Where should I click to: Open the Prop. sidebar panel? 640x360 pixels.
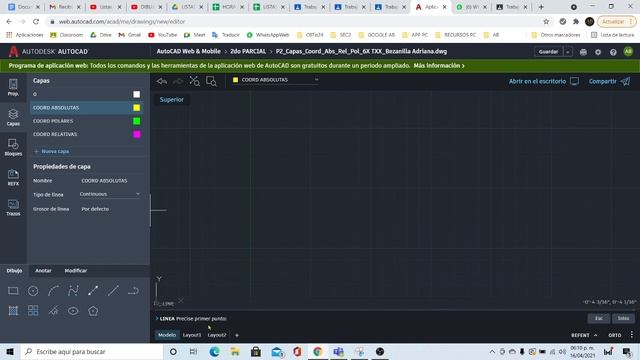[13, 87]
